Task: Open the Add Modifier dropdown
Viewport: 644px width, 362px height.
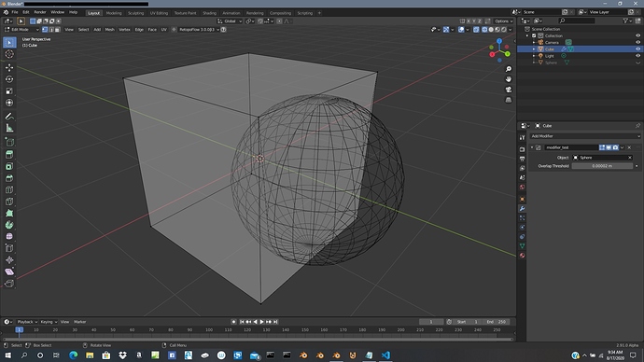Action: click(x=585, y=136)
